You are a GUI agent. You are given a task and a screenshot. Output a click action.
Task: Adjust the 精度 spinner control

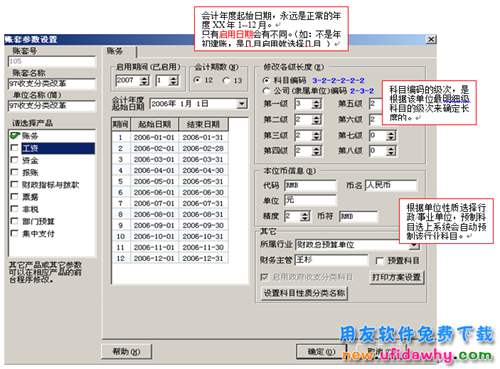305,216
